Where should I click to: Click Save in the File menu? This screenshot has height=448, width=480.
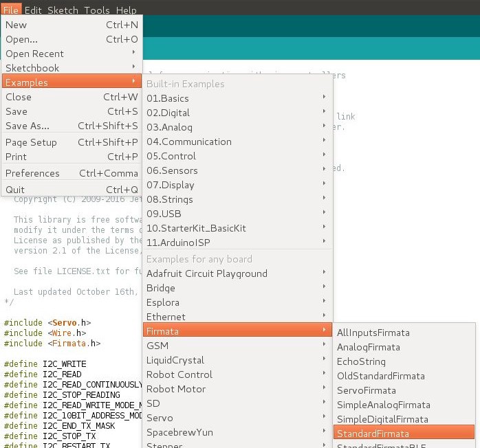[x=72, y=111]
